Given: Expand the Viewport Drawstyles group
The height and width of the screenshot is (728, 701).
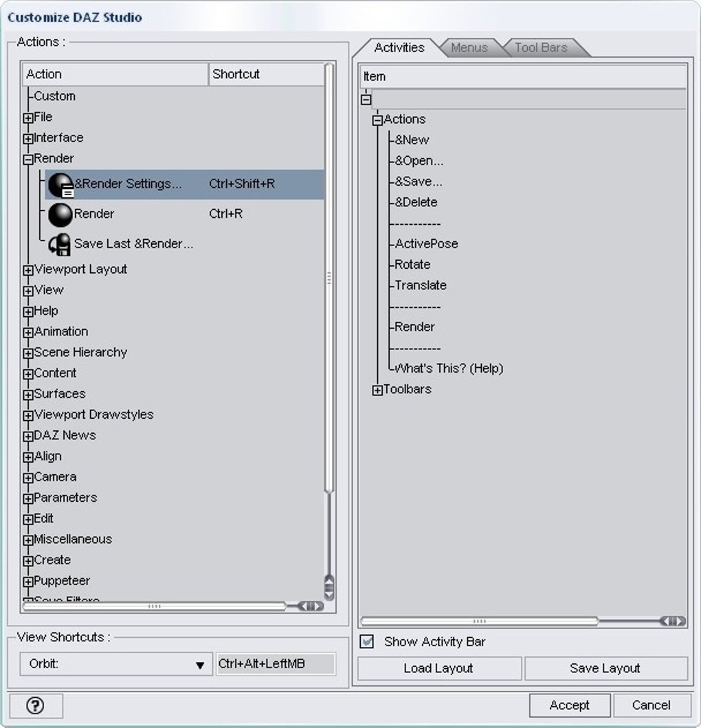Looking at the screenshot, I should click(28, 415).
